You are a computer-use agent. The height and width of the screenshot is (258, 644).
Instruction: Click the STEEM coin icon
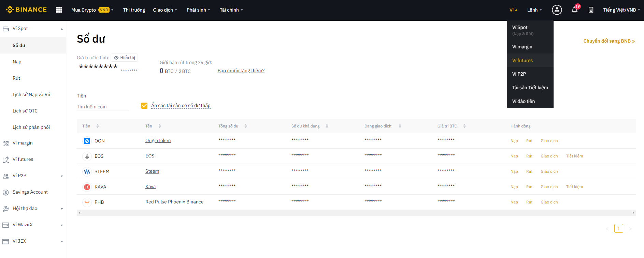[x=87, y=171]
